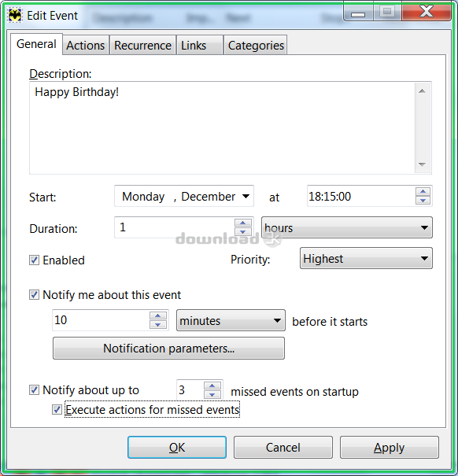The width and height of the screenshot is (458, 476).
Task: Click into the Description text area
Action: tap(223, 127)
